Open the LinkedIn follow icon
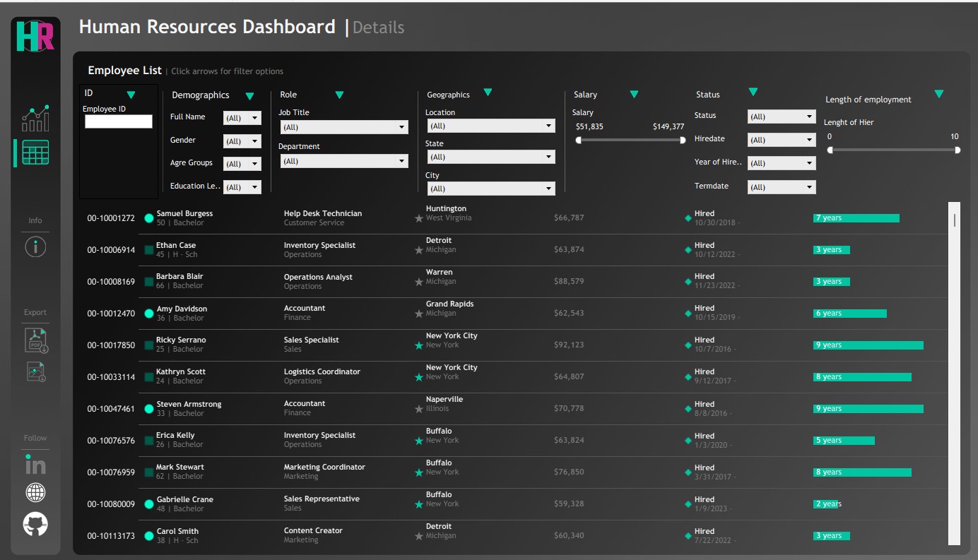Screen dimensions: 978x560 tap(35, 464)
